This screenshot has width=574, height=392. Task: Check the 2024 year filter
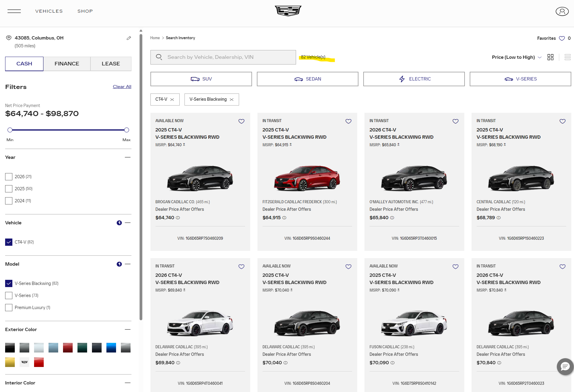pos(9,201)
